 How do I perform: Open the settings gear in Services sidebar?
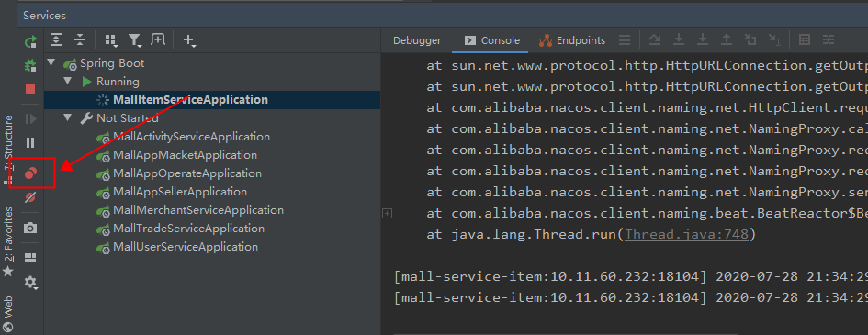(x=30, y=283)
